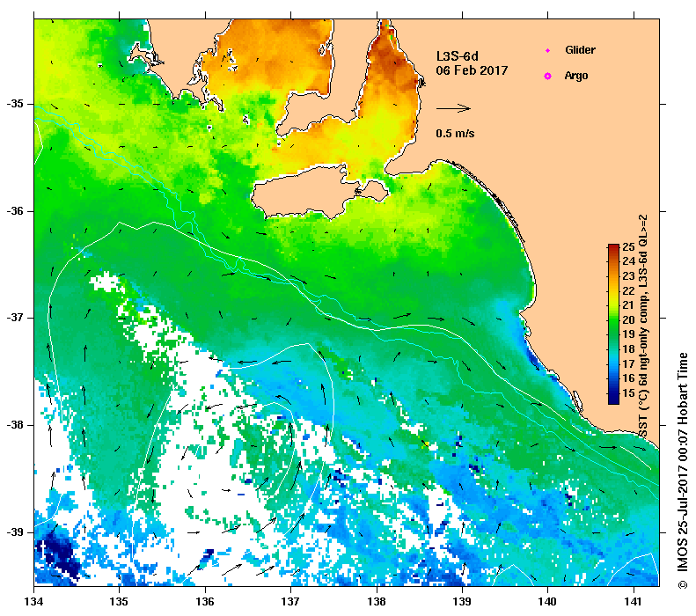Image resolution: width=696 pixels, height=616 pixels.
Task: Click the IMOS copyright timestamp text
Action: [x=683, y=472]
